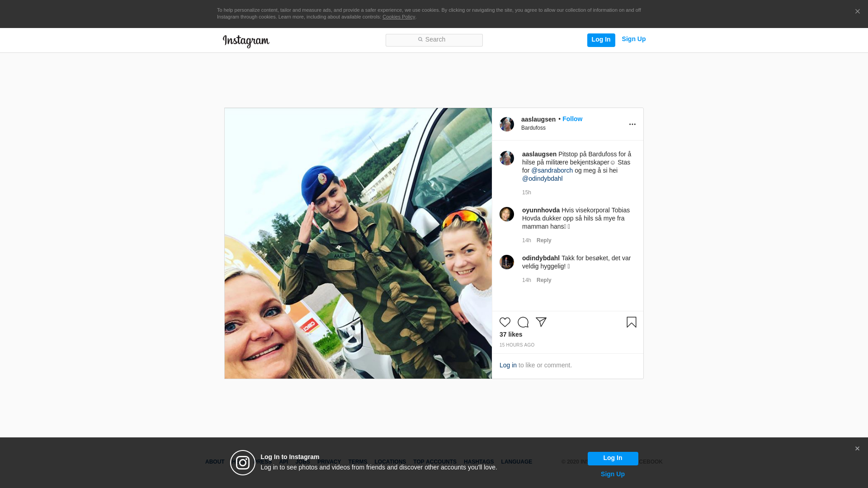Open odindybdahl profile avatar
Image resolution: width=868 pixels, height=488 pixels.
pyautogui.click(x=507, y=262)
